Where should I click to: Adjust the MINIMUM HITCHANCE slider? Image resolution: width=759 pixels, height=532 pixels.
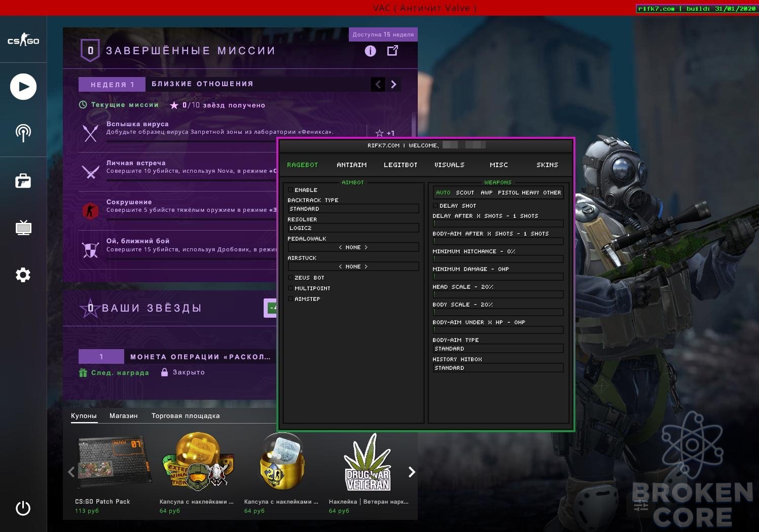[x=498, y=259]
